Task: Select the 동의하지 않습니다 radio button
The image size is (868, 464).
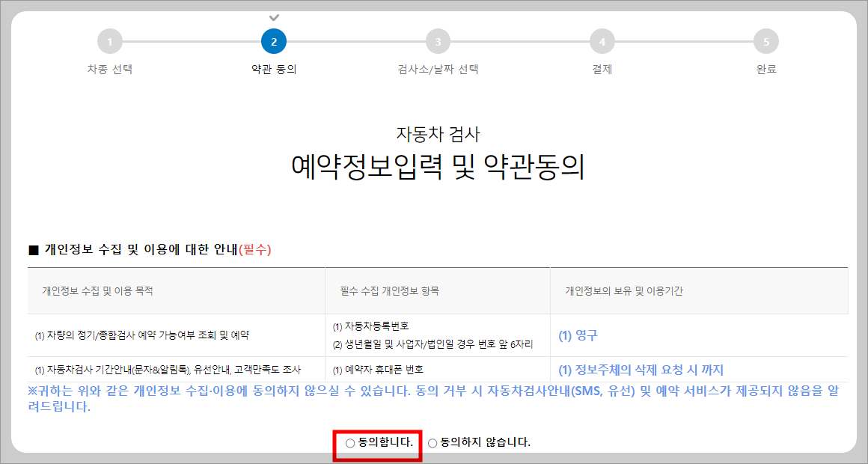Action: (x=432, y=443)
